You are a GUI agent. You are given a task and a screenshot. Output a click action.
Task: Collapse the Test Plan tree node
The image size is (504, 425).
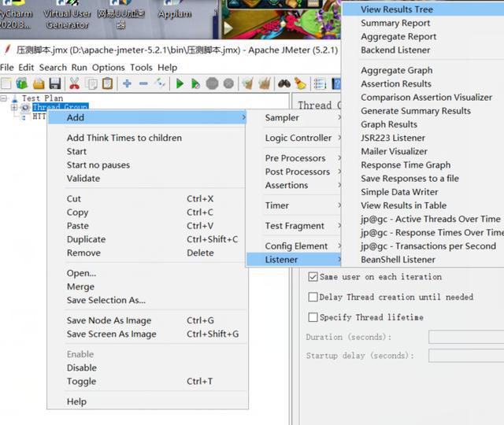4,98
